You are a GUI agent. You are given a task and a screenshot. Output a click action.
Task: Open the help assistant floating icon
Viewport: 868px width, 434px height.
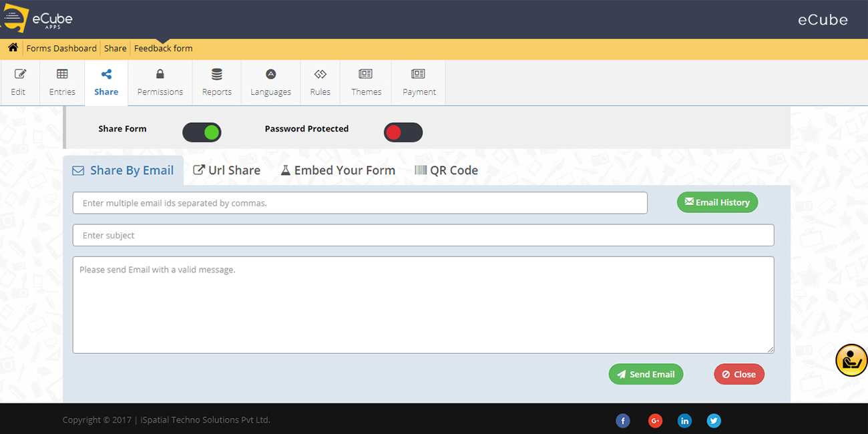pos(851,361)
